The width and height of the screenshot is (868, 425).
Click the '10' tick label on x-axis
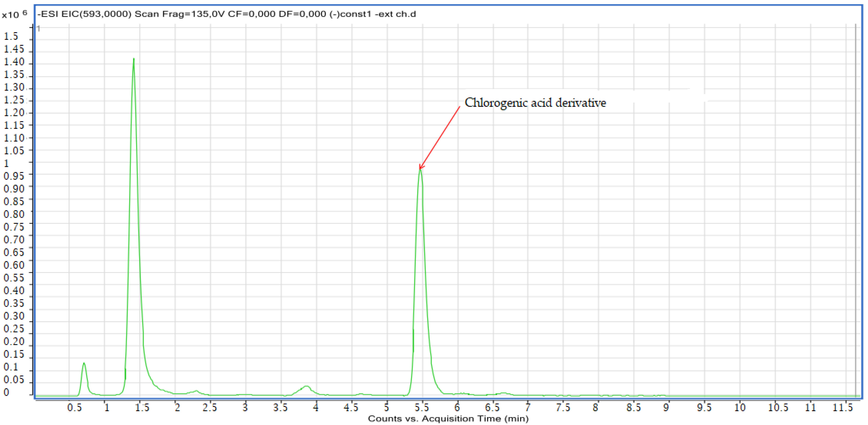pyautogui.click(x=740, y=407)
